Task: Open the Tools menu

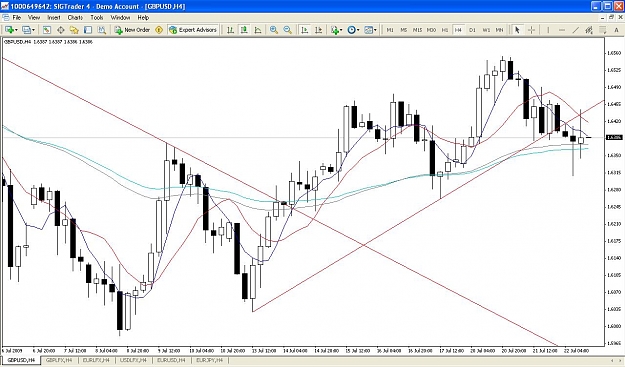Action: (96, 18)
